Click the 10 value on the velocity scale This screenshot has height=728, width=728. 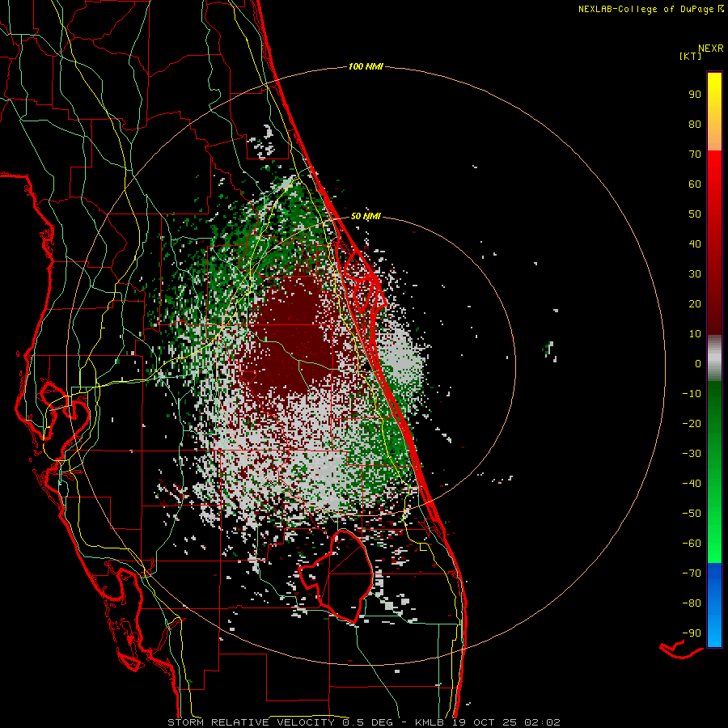click(695, 334)
